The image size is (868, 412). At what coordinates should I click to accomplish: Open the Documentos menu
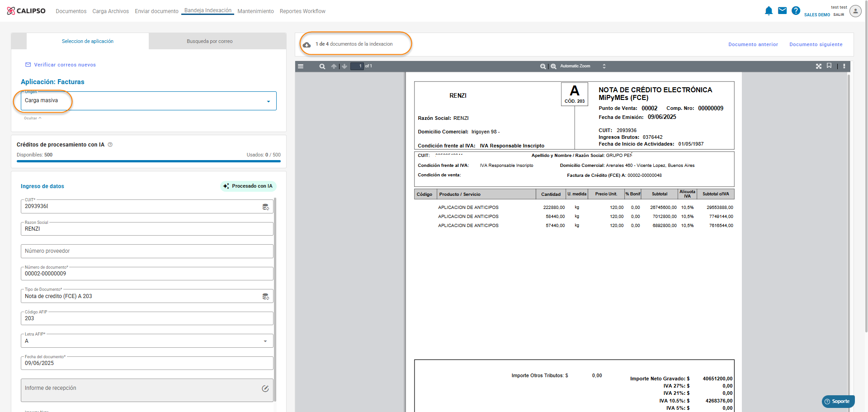(71, 11)
